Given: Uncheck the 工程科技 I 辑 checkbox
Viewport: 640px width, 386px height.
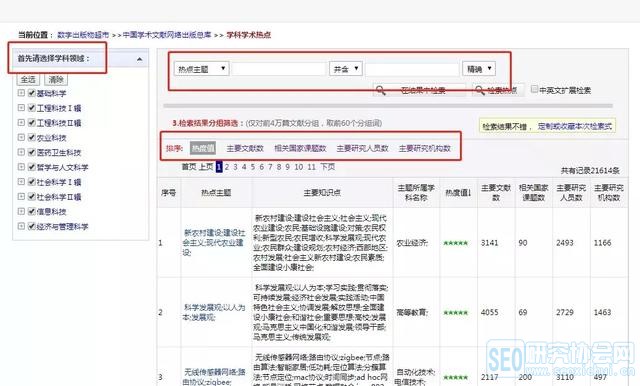Looking at the screenshot, I should pos(32,108).
